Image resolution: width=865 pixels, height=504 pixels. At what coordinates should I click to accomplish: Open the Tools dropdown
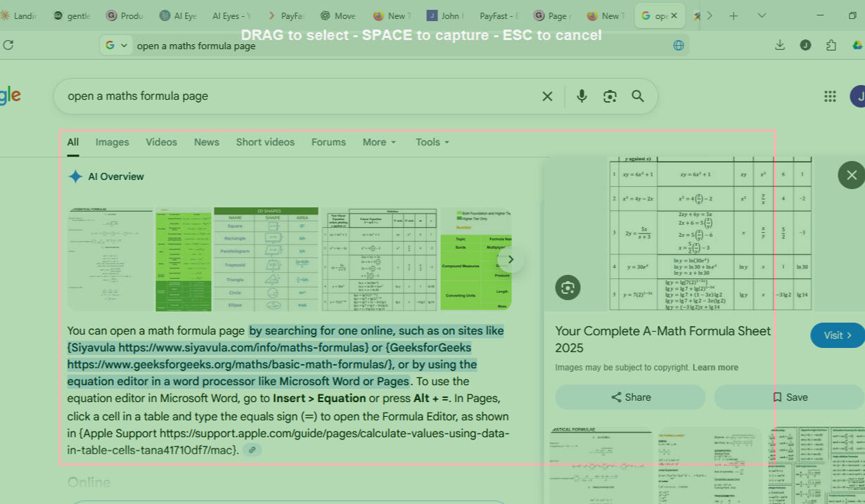pos(432,142)
